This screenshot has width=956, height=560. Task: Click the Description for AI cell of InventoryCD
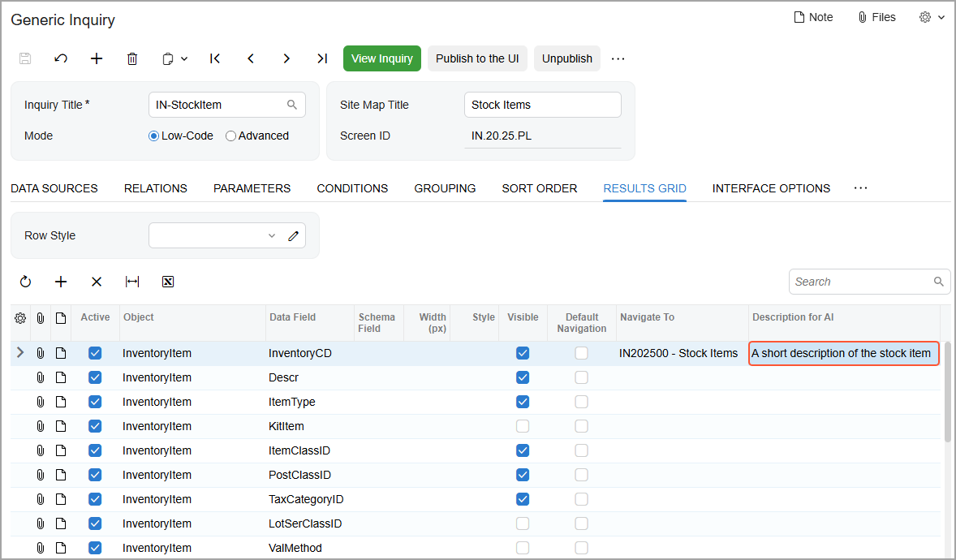coord(844,353)
